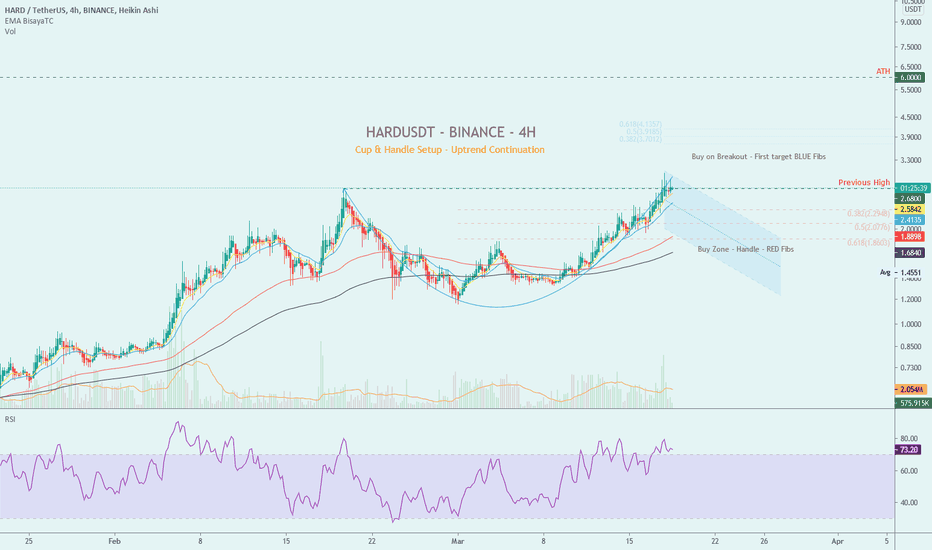Click the 25 date on time axis
932x550 pixels.
(x=29, y=541)
